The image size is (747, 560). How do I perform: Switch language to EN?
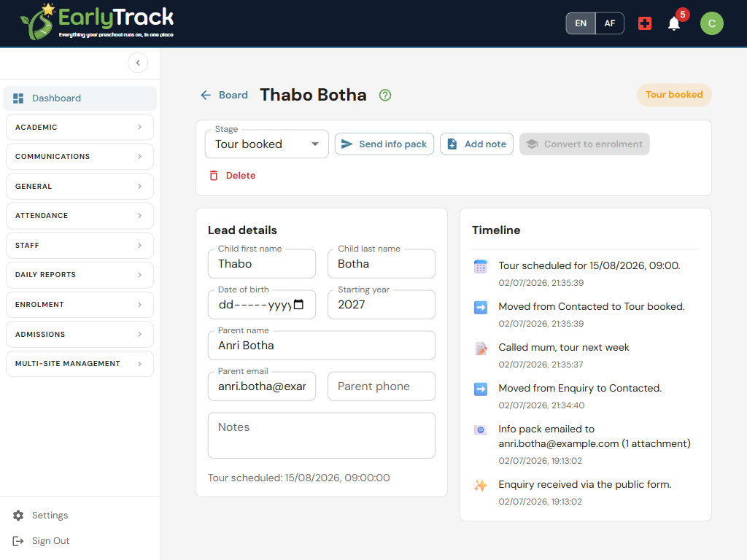[581, 23]
